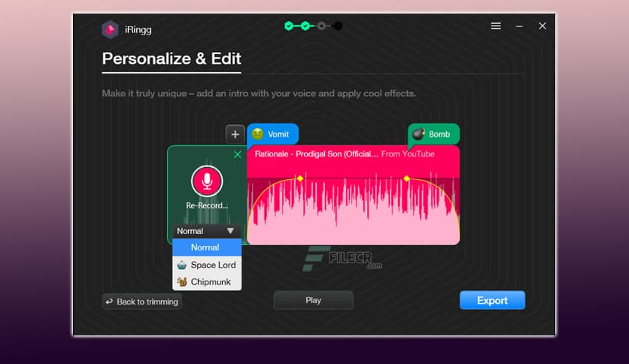Click the plus button to add effect

coord(235,134)
